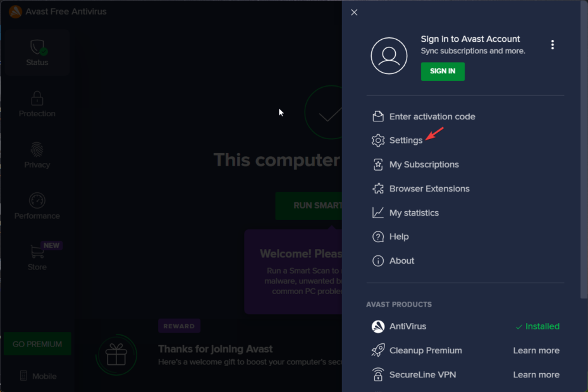Click Learn more for SecureLine VPN
The image size is (588, 392).
point(536,374)
